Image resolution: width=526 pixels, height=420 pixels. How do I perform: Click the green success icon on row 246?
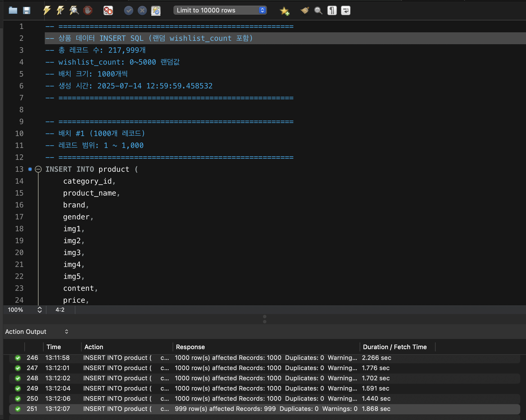point(18,358)
